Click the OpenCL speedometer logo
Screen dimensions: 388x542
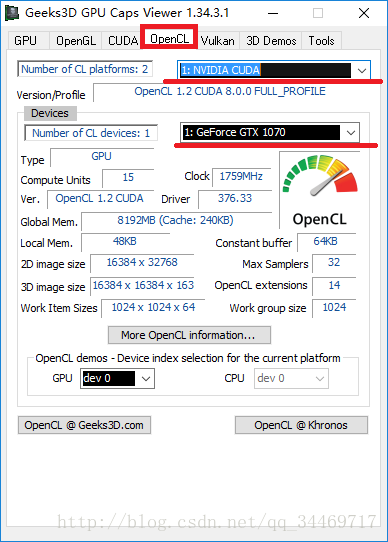coord(320,190)
